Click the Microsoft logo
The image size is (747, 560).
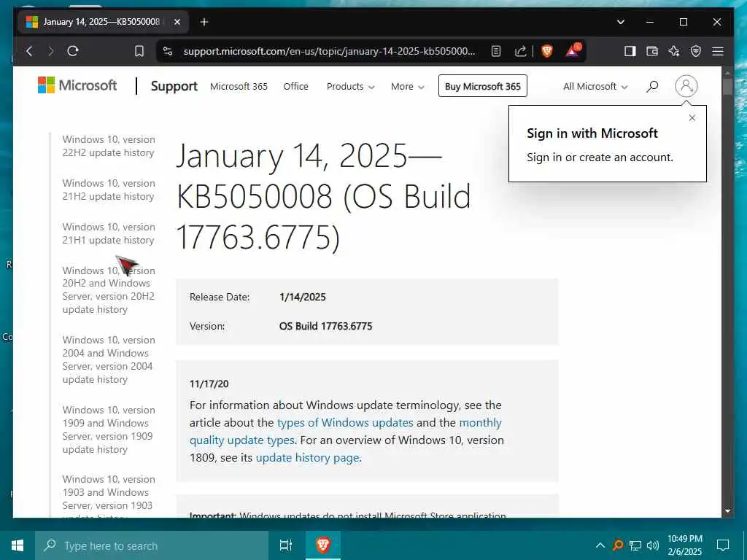pos(77,86)
